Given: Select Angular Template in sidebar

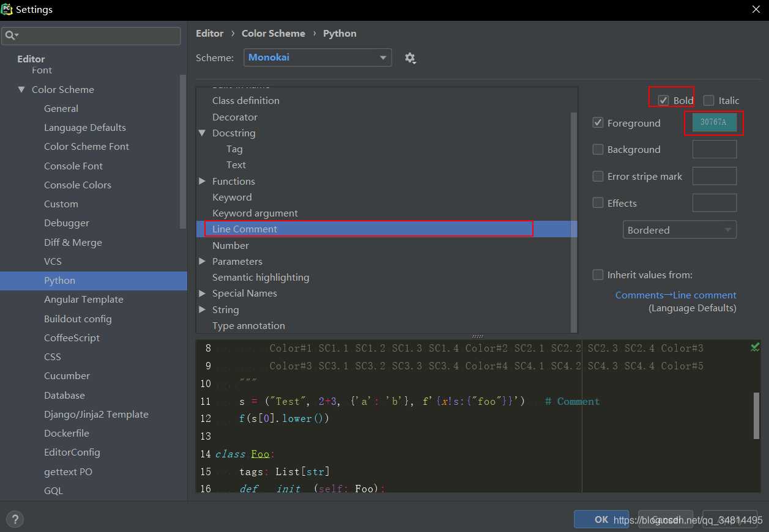Looking at the screenshot, I should click(84, 299).
